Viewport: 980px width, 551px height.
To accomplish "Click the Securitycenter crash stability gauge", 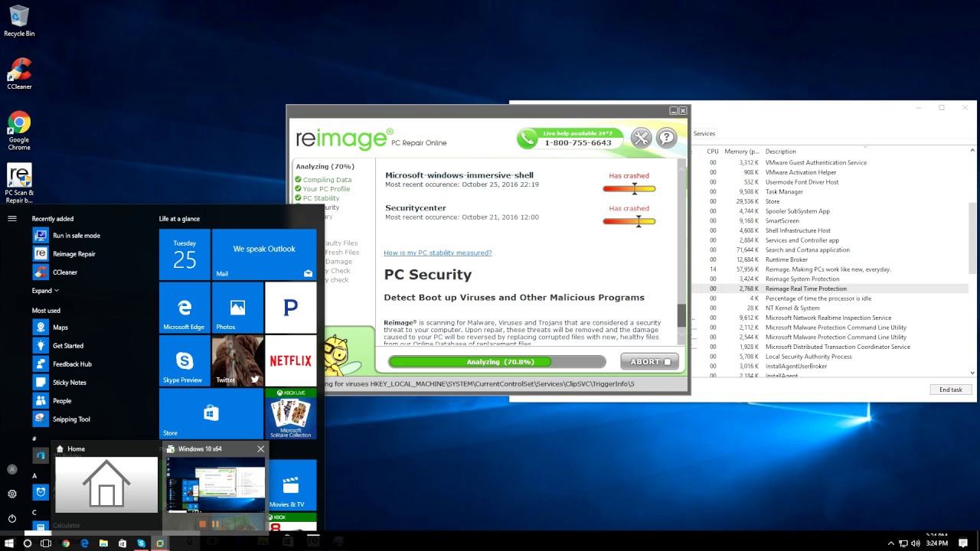I will (x=629, y=222).
